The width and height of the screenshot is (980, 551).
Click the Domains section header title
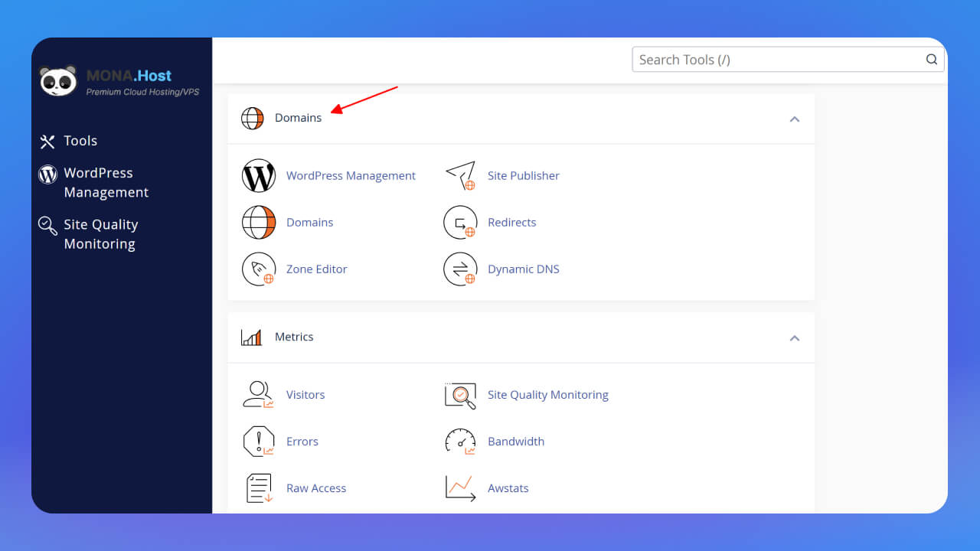click(x=299, y=118)
